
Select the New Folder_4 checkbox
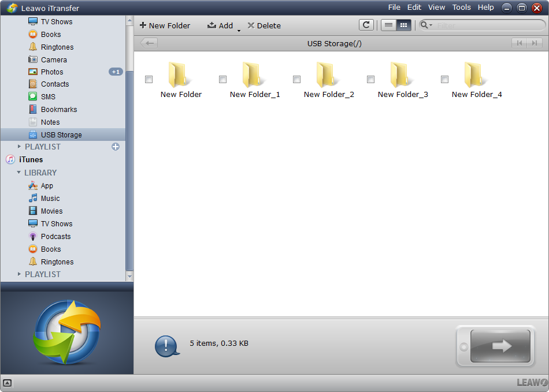click(x=444, y=79)
